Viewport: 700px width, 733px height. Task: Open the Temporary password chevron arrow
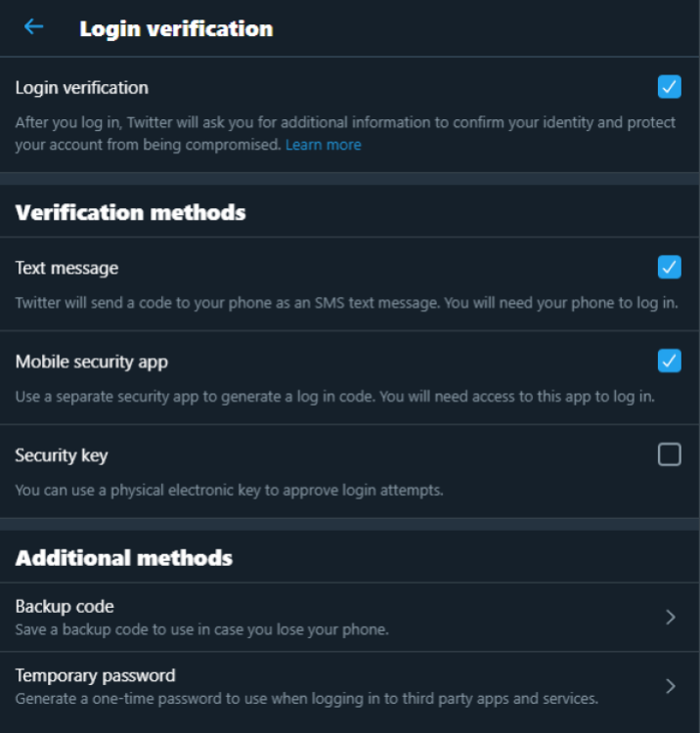point(671,686)
